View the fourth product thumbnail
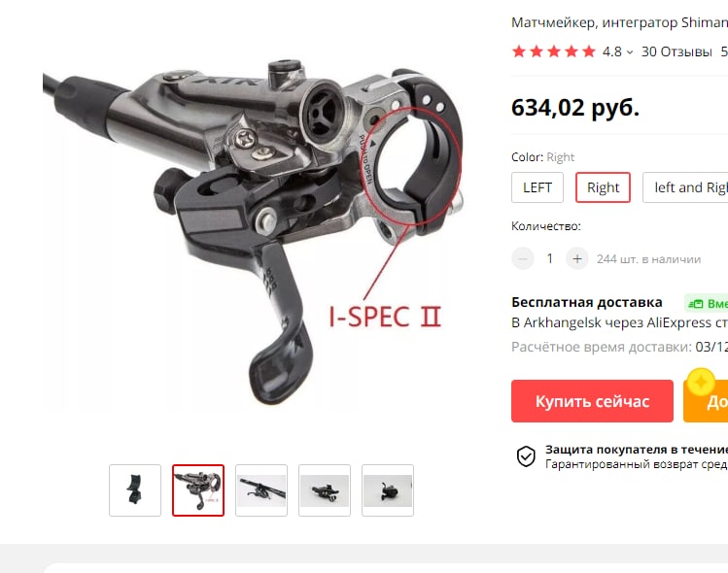Viewport: 728px width, 573px height. [325, 489]
